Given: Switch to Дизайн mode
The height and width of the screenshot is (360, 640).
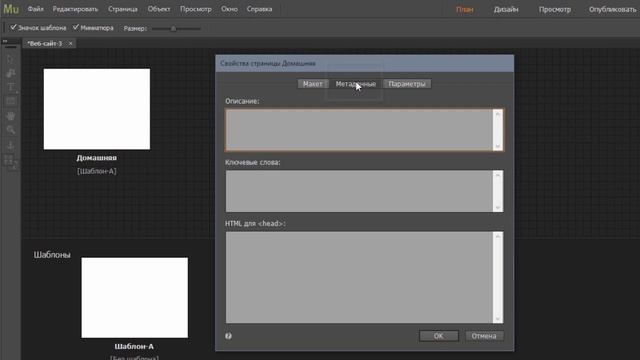Looking at the screenshot, I should pyautogui.click(x=506, y=9).
